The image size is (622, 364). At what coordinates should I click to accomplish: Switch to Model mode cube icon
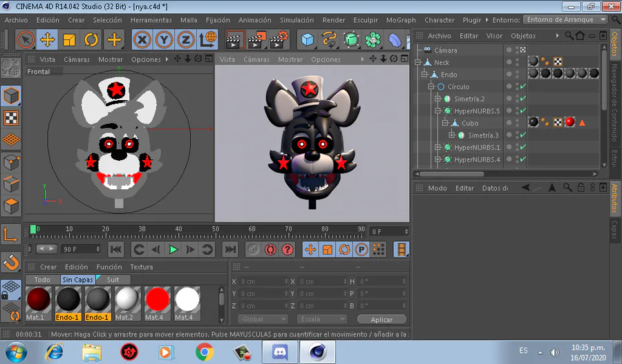(x=11, y=96)
